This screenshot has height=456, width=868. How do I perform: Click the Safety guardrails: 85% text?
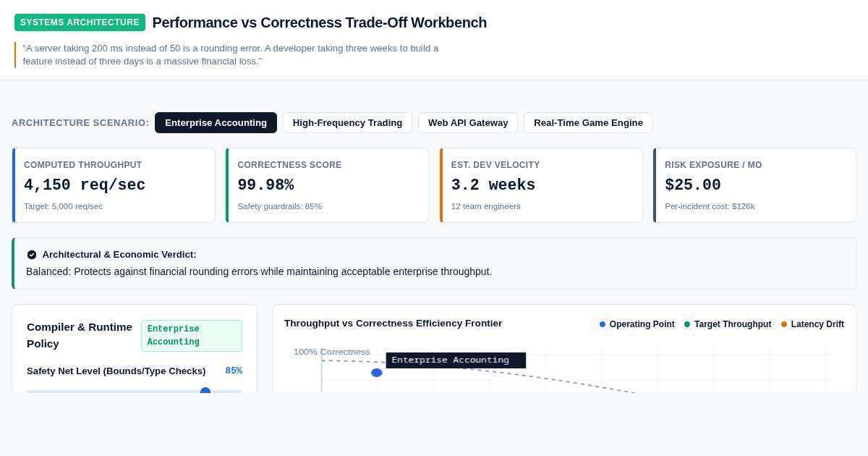tap(280, 206)
